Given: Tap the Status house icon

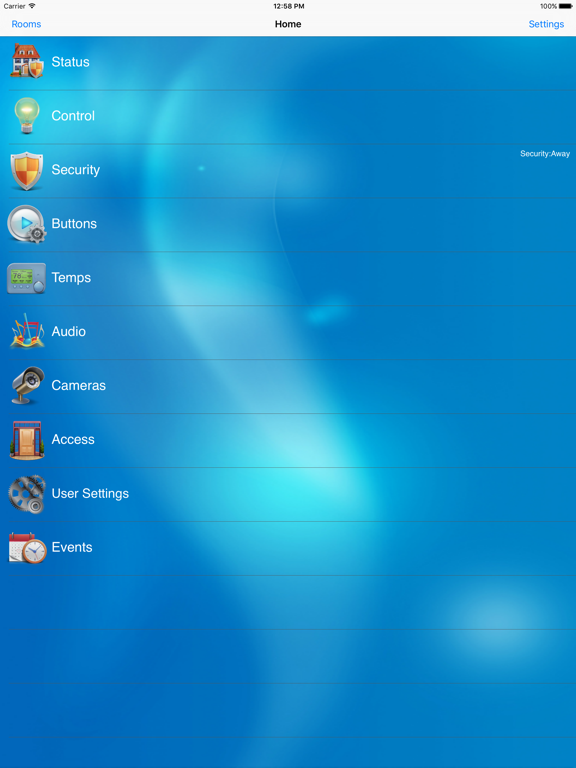Looking at the screenshot, I should [27, 61].
